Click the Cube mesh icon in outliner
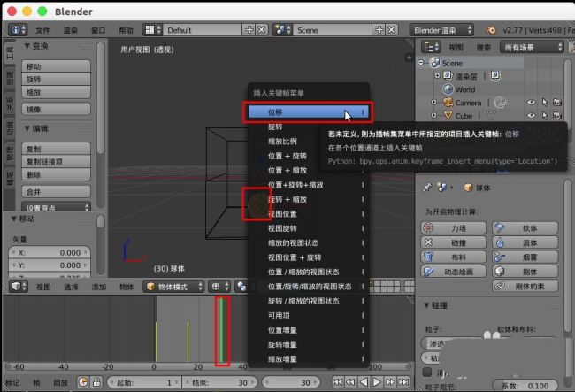Screen dimensions: 575x392 click(448, 116)
